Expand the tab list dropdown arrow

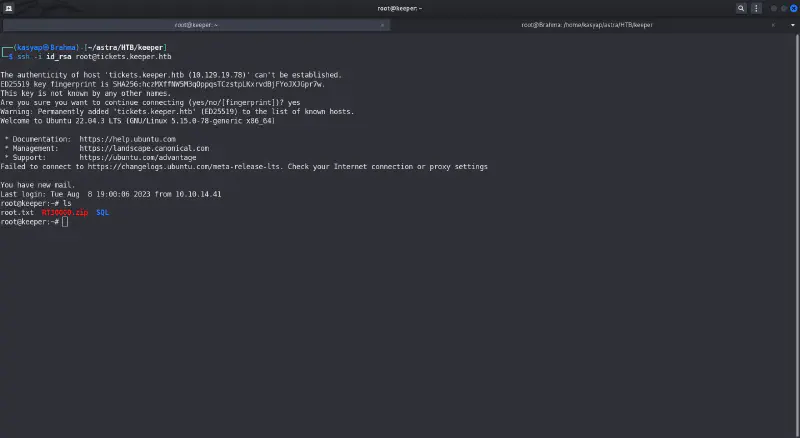[x=793, y=25]
